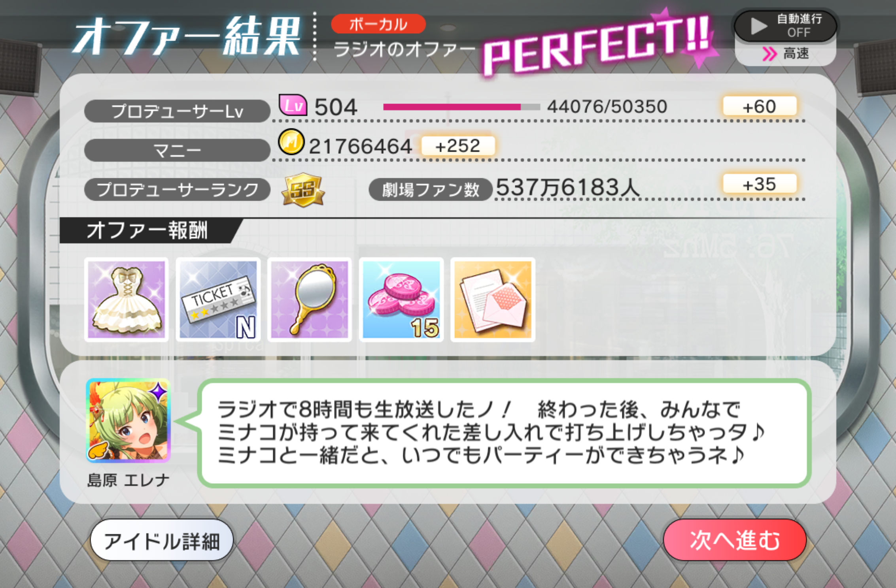Tap the letter and envelope reward
This screenshot has height=588, width=896.
[x=493, y=300]
